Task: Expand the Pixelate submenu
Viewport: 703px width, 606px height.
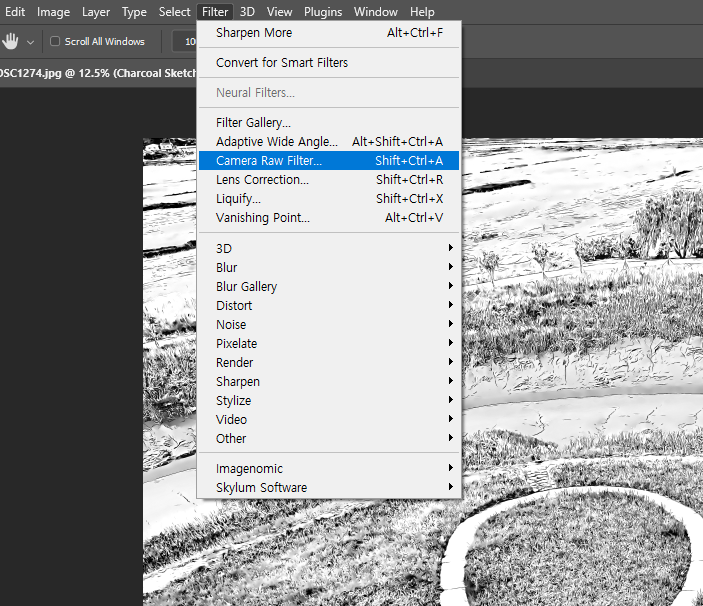Action: click(x=329, y=343)
